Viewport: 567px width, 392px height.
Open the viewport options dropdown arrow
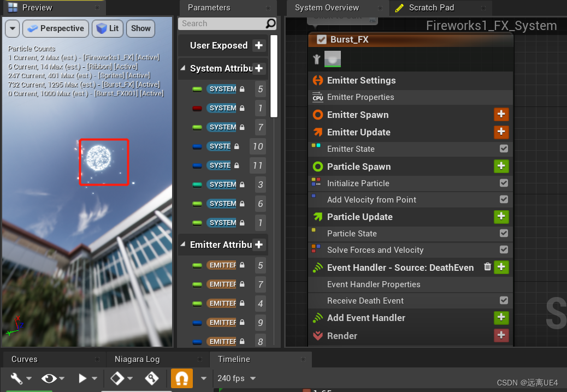13,28
